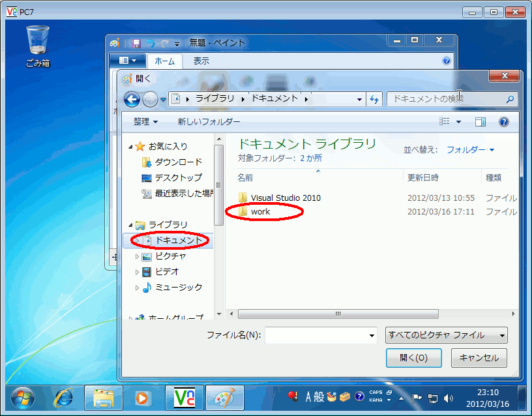Image resolution: width=532 pixels, height=416 pixels.
Task: Open the file type filter dropdown
Action: click(447, 335)
